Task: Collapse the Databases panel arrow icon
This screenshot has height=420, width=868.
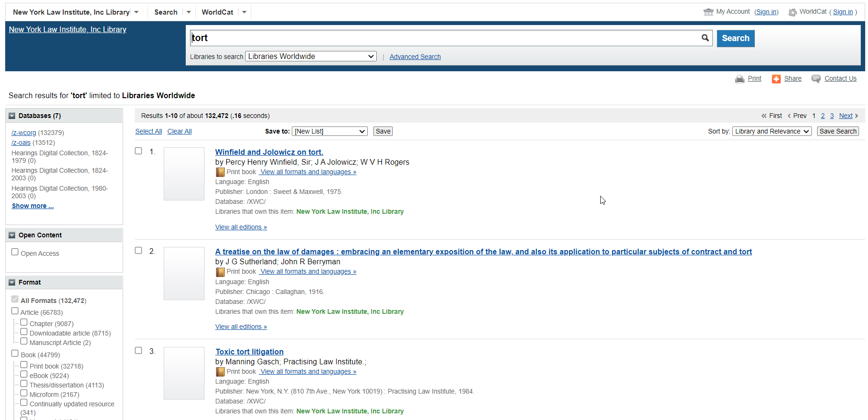Action: (x=12, y=116)
